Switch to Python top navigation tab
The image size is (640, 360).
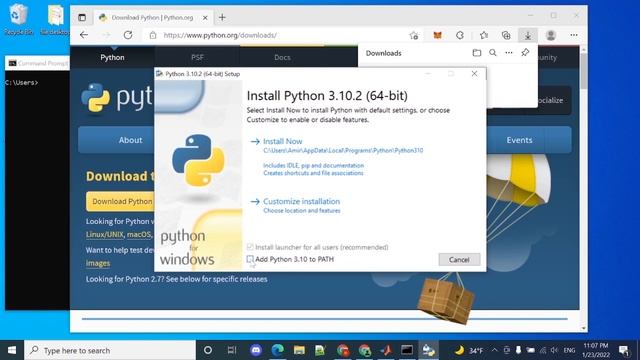tap(112, 58)
